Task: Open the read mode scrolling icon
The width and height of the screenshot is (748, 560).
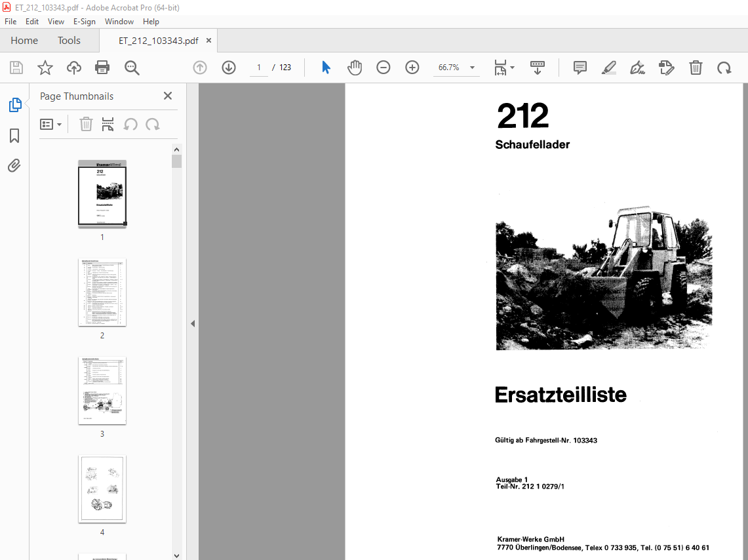Action: (x=538, y=68)
